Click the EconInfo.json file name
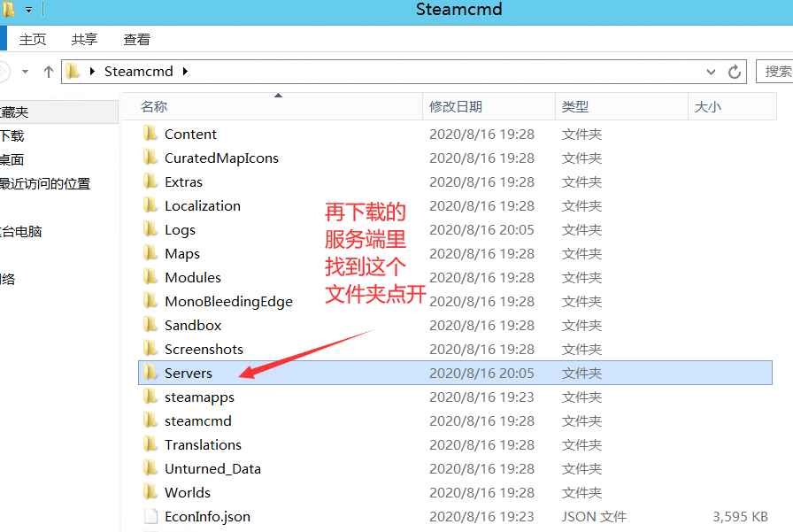This screenshot has height=532, width=793. [x=207, y=516]
